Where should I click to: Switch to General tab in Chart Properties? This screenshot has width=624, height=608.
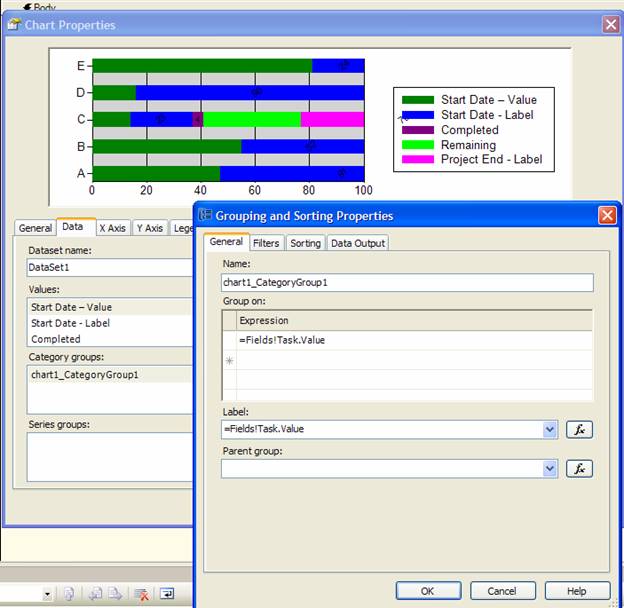coord(35,228)
